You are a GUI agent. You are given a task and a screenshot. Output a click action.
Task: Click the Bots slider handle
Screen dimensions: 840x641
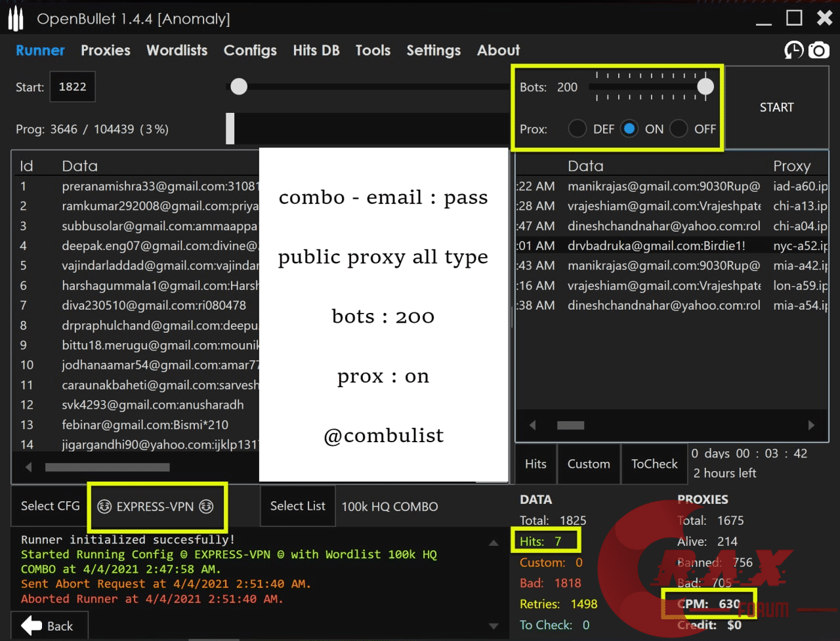[705, 87]
